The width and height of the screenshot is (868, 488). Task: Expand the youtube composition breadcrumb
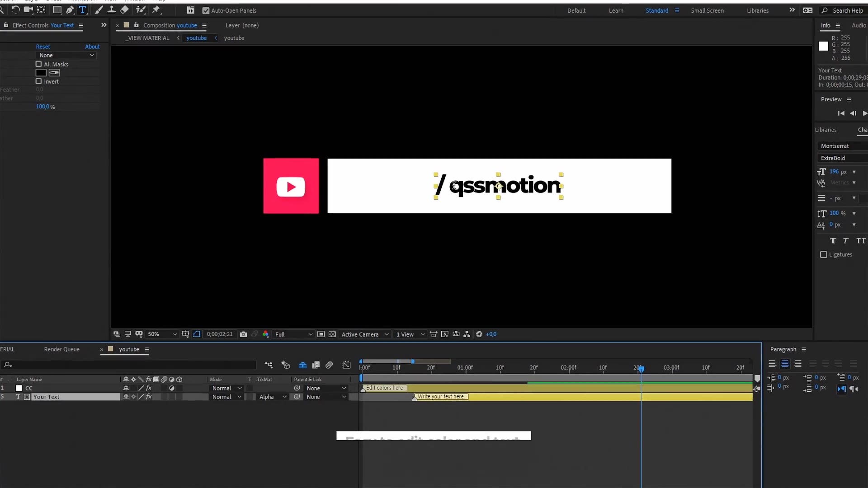pyautogui.click(x=215, y=38)
